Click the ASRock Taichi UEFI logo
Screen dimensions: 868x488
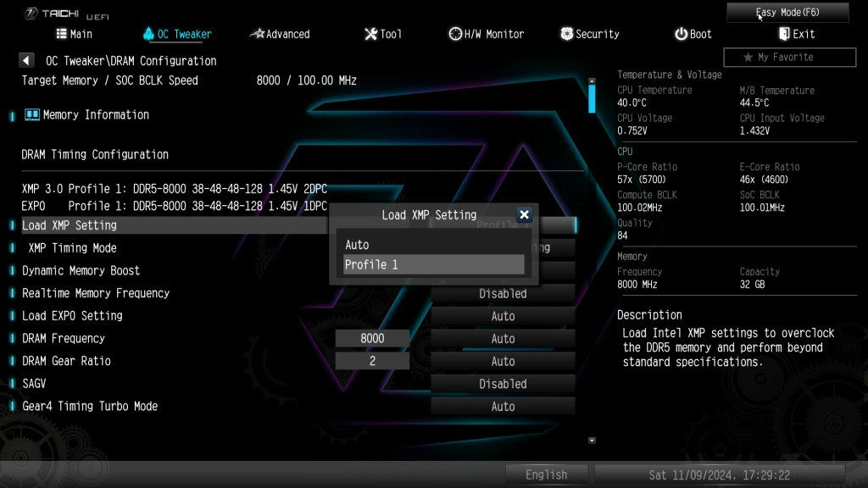pyautogui.click(x=61, y=12)
